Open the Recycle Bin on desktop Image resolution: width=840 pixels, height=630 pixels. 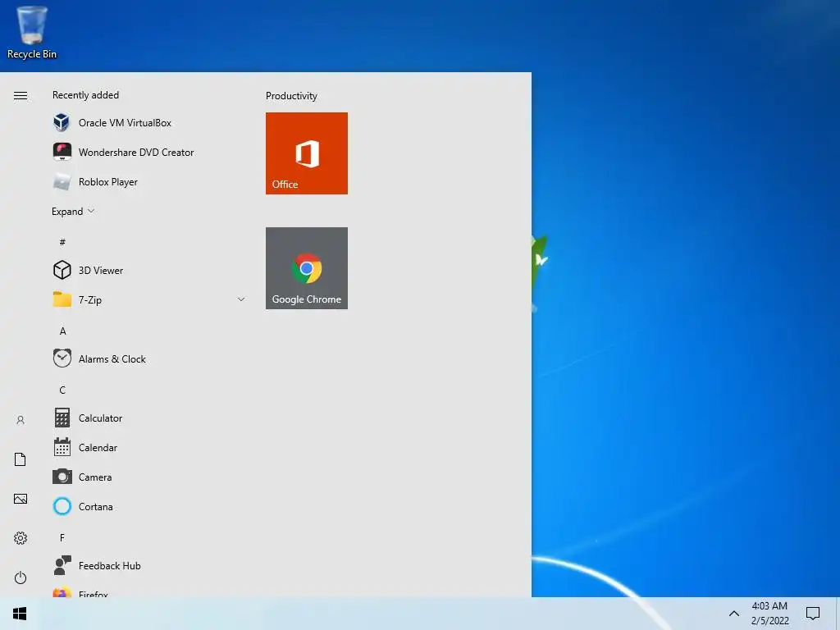tap(32, 33)
